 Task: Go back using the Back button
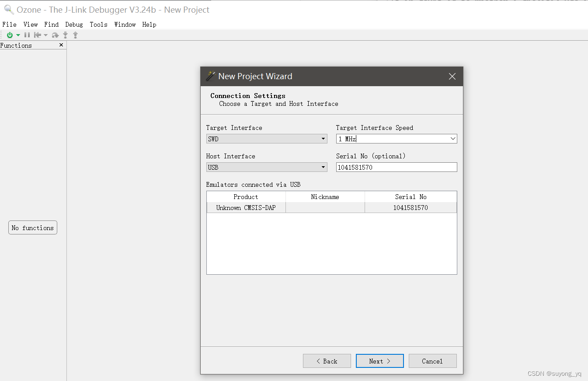327,361
